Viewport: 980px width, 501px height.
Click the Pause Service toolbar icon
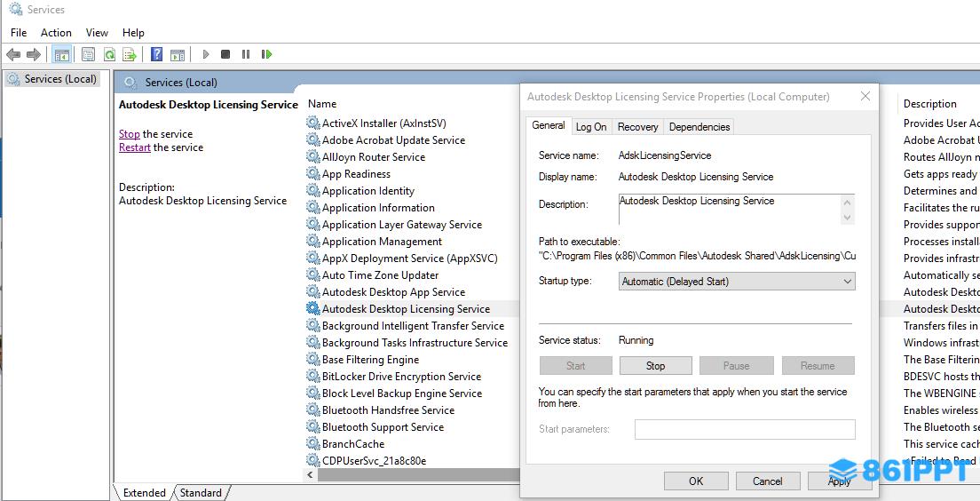[x=246, y=54]
